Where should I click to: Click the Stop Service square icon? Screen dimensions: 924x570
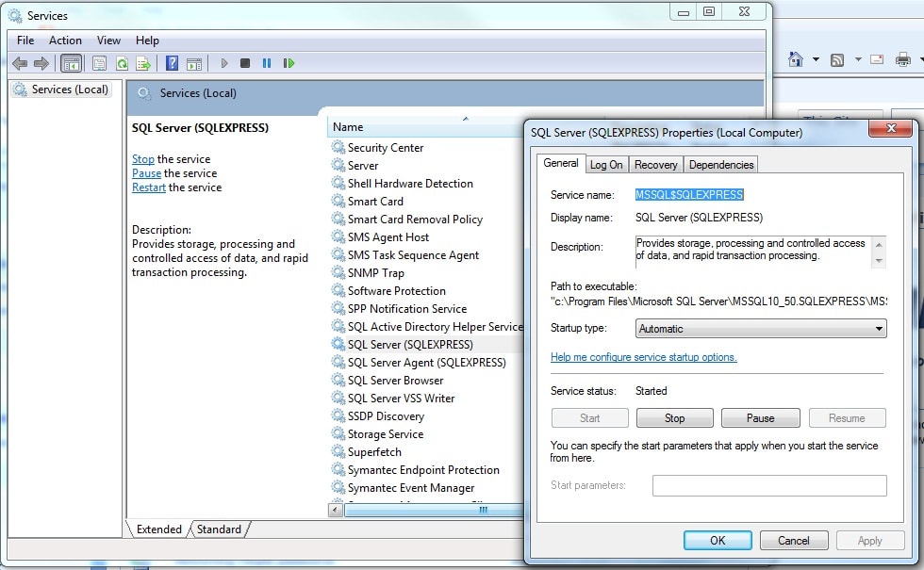pos(245,63)
